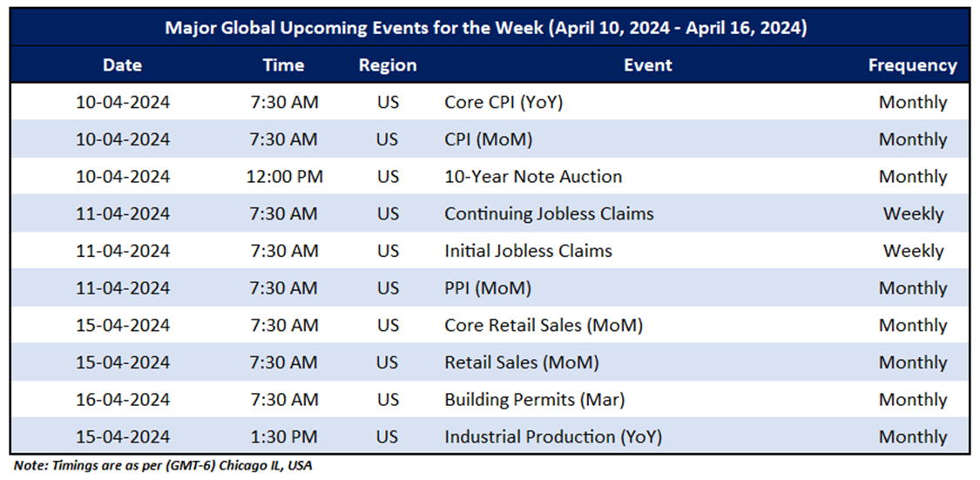Image resolution: width=980 pixels, height=480 pixels.
Task: Select the Time column header
Action: [283, 65]
